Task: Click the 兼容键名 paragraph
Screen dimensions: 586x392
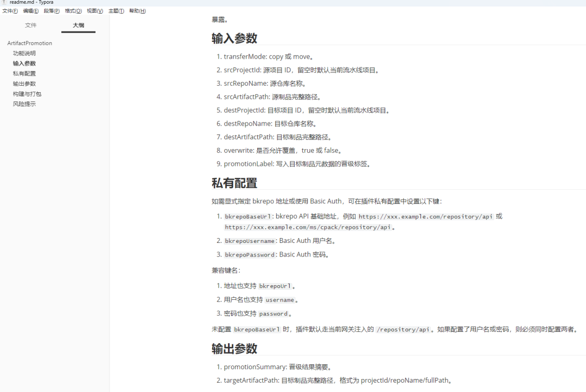Action: pos(226,271)
